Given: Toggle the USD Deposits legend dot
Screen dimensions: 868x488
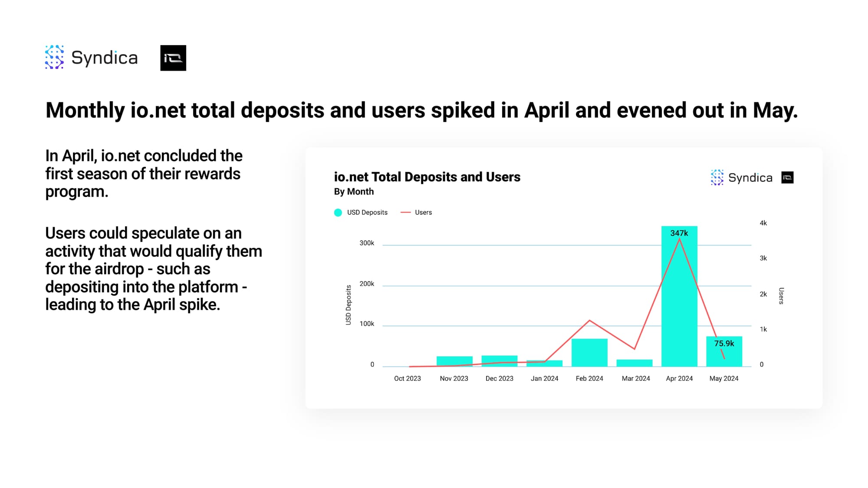Looking at the screenshot, I should point(338,213).
